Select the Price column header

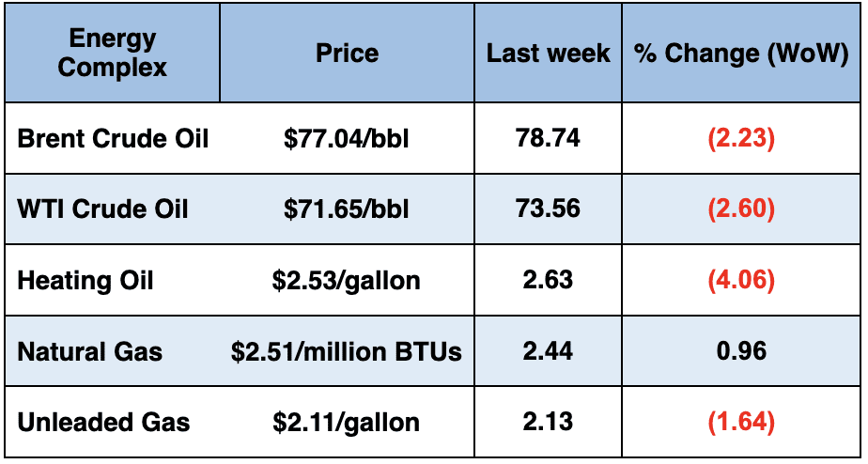click(347, 53)
